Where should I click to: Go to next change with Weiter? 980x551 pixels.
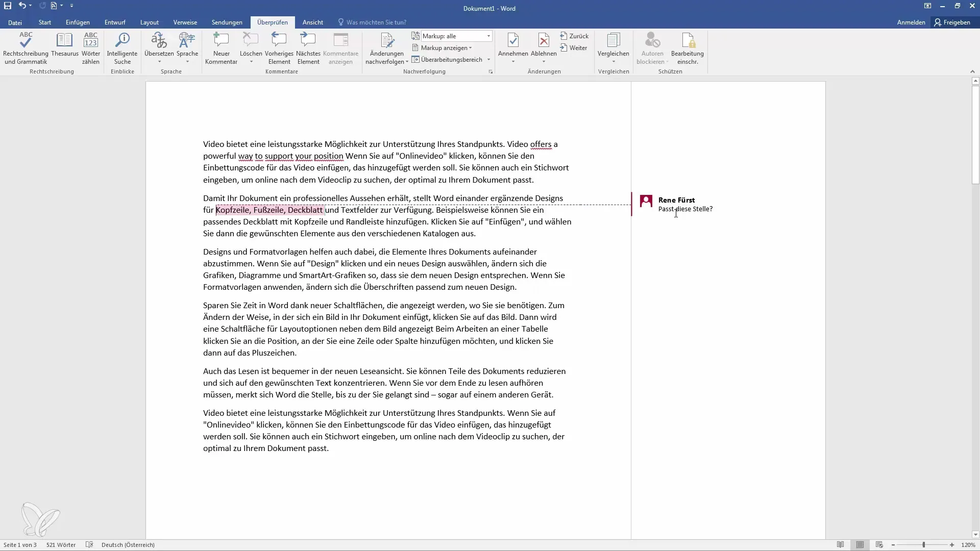click(573, 48)
